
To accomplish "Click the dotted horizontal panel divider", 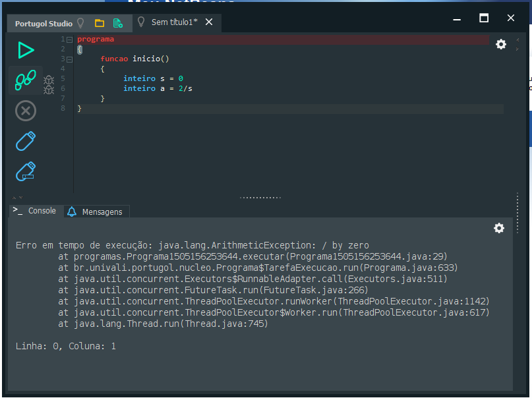I will 260,198.
